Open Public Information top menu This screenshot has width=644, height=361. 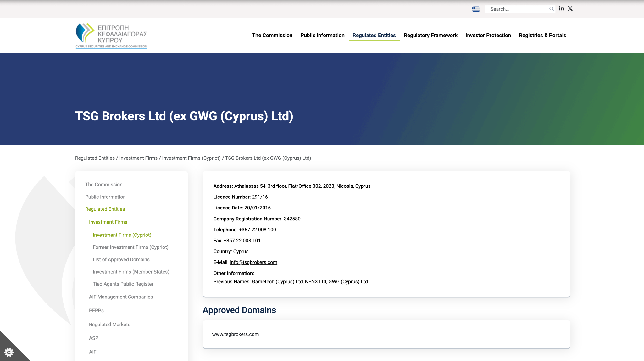coord(323,35)
